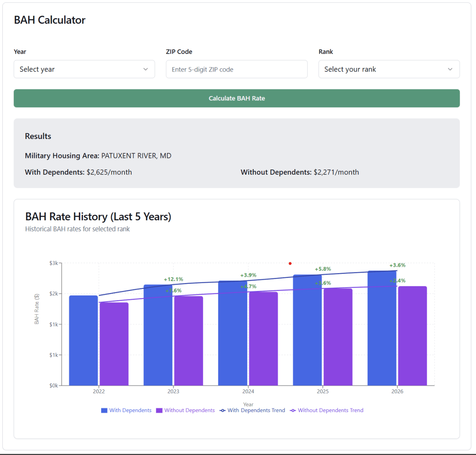Select the 2024 Without Dependents purple bar

click(263, 339)
